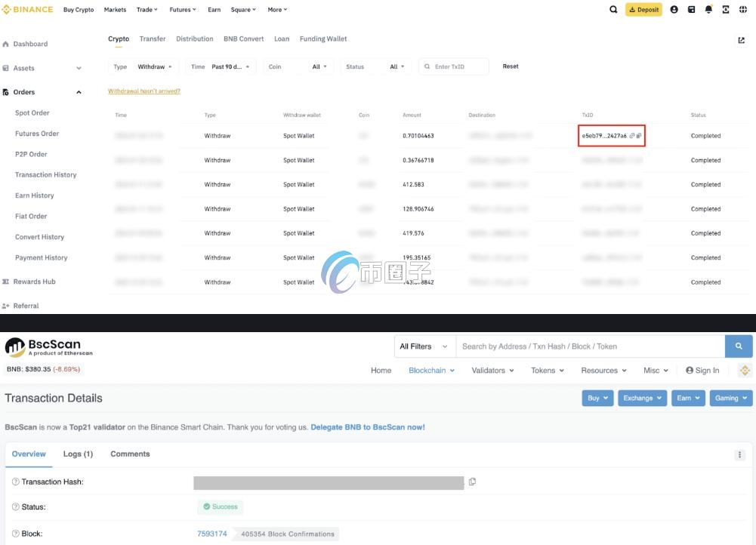This screenshot has height=545, width=756.
Task: Click the yellow Deposit button
Action: click(x=643, y=10)
